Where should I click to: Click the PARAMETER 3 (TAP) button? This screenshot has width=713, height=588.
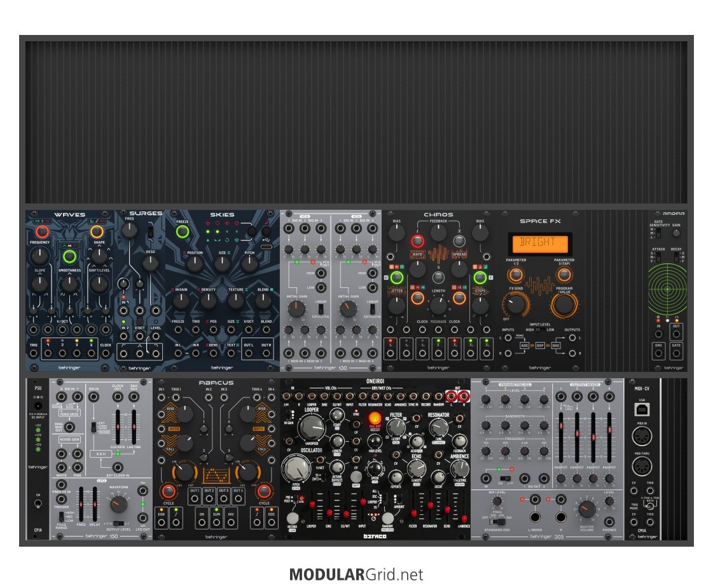coord(564,275)
